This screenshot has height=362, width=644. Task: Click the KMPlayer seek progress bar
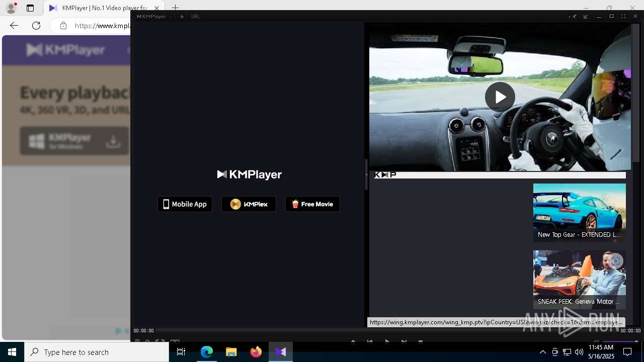tap(386, 330)
